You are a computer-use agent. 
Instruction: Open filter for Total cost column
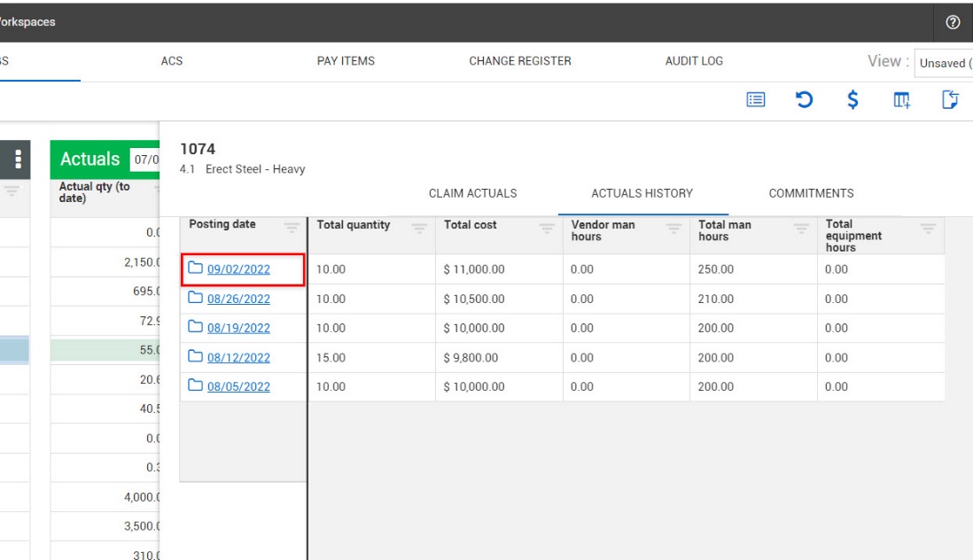[547, 228]
